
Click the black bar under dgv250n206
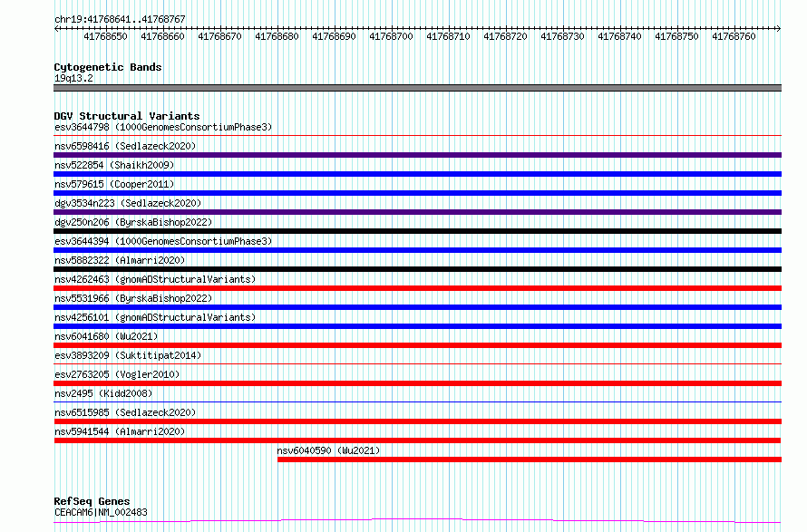pyautogui.click(x=417, y=231)
